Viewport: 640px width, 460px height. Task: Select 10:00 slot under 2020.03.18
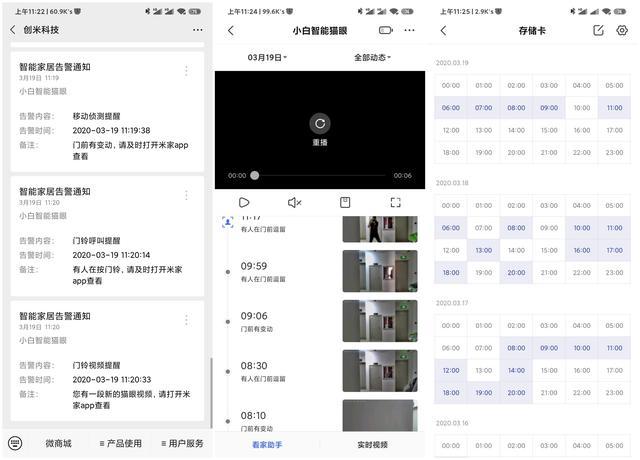tap(582, 228)
